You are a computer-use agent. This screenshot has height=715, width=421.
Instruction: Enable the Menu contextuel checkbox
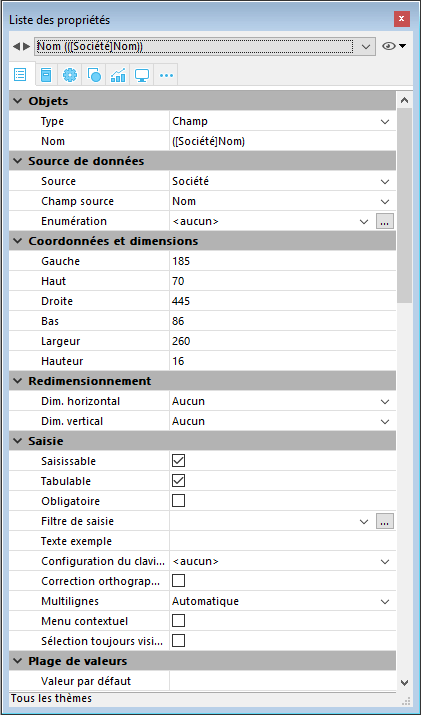click(x=178, y=621)
